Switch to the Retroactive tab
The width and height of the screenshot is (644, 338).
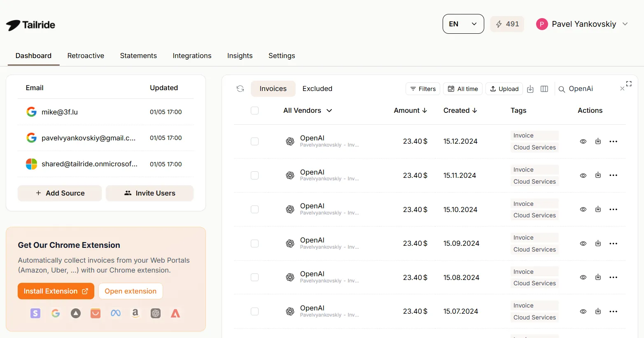pos(86,56)
